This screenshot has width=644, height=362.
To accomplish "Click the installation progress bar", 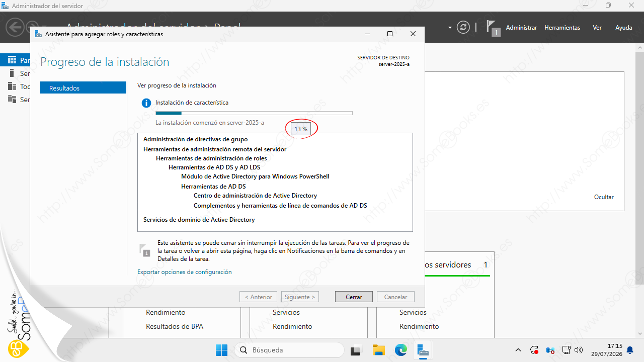I will coord(254,113).
